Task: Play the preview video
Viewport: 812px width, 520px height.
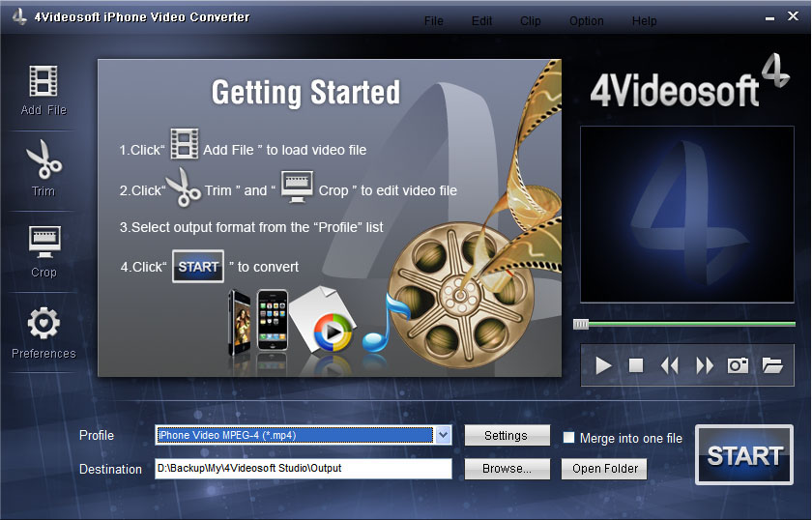Action: [x=603, y=365]
